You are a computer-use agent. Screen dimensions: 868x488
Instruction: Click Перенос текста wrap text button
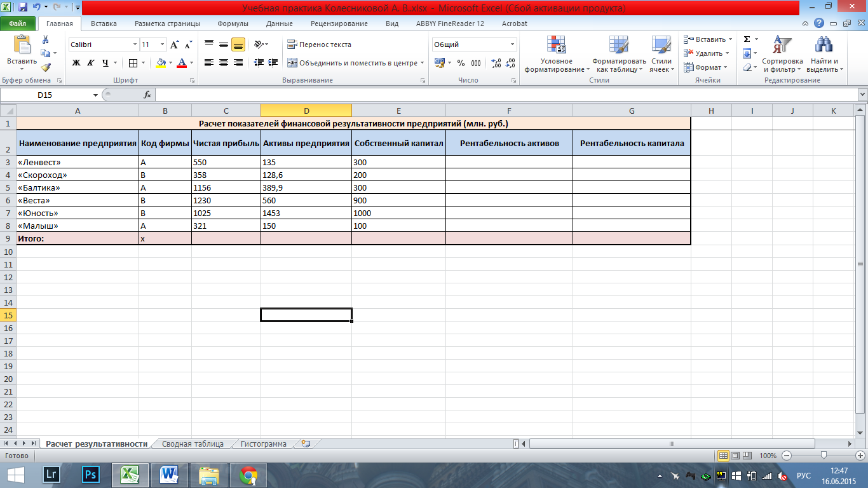[319, 44]
